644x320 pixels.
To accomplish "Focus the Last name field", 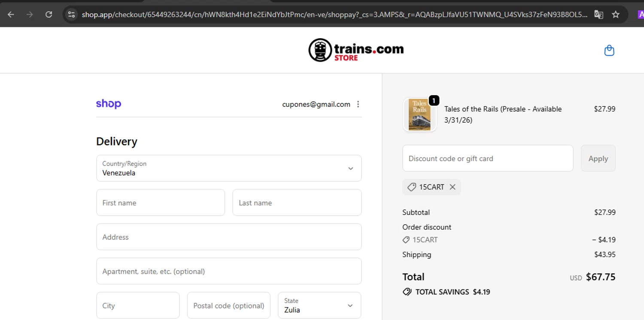I will [x=297, y=202].
